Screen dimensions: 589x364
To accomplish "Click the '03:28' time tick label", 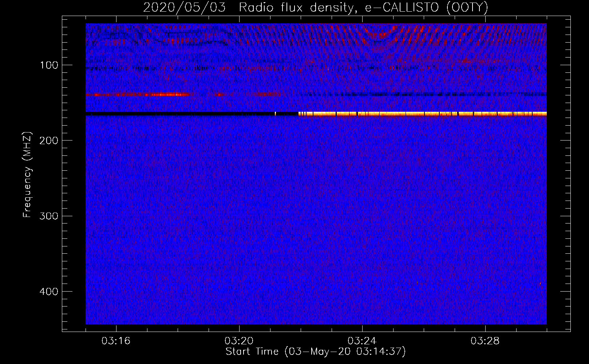I will (485, 341).
